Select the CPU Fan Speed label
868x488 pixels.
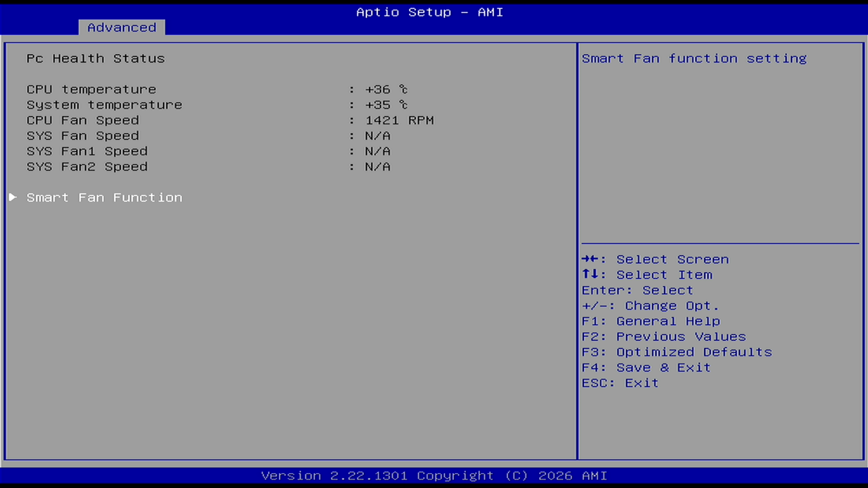(x=83, y=120)
